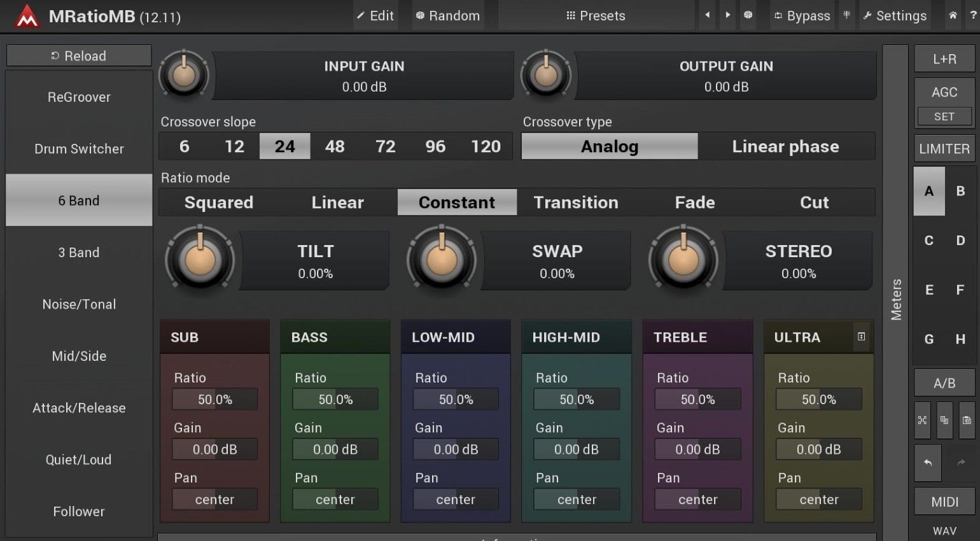This screenshot has height=541, width=980.
Task: Click the Reload button
Action: pos(79,55)
